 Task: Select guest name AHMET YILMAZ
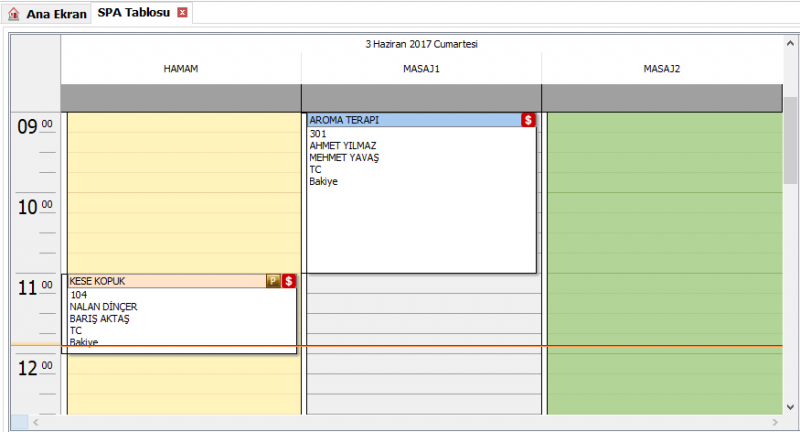point(343,146)
